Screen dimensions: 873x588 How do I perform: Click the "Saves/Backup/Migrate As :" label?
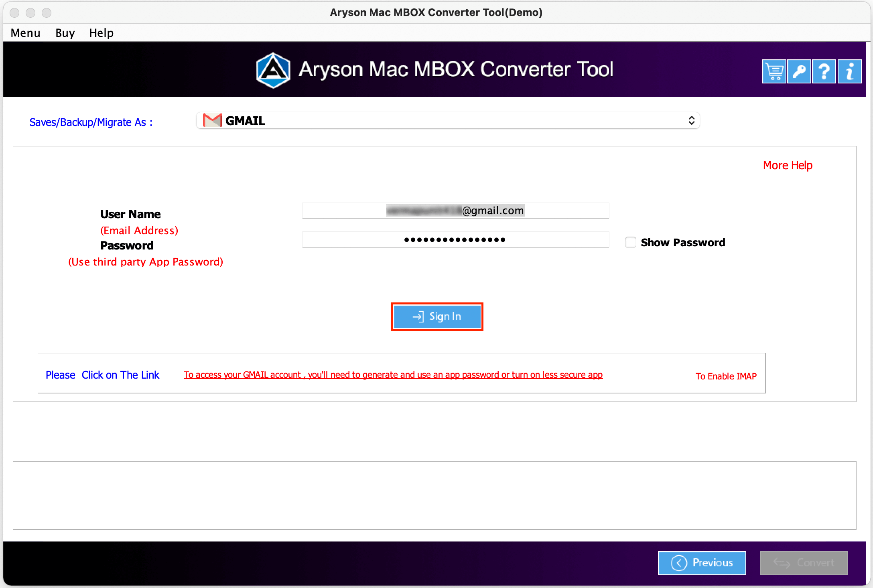tap(91, 122)
